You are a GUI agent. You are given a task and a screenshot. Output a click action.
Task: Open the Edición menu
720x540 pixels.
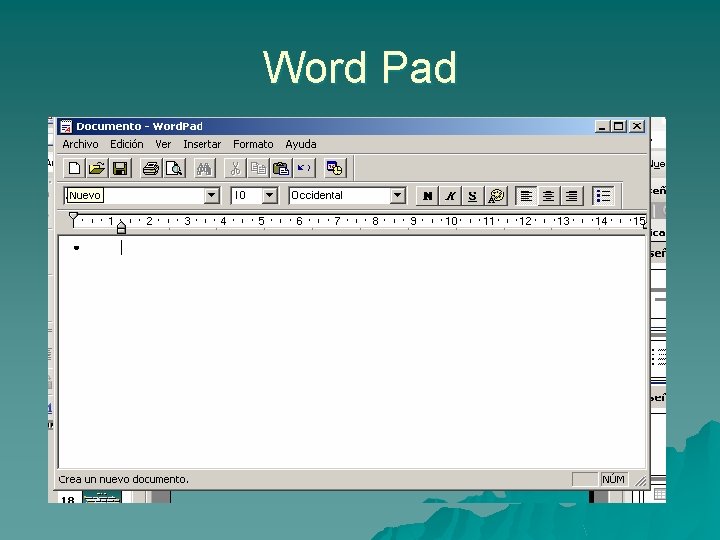[x=127, y=144]
